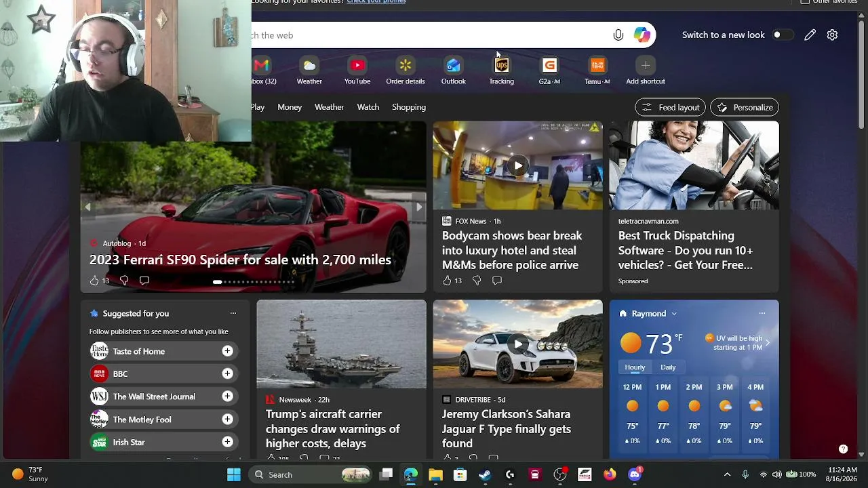Screen dimensions: 868x488
Task: Go to next carousel story
Action: click(x=418, y=207)
